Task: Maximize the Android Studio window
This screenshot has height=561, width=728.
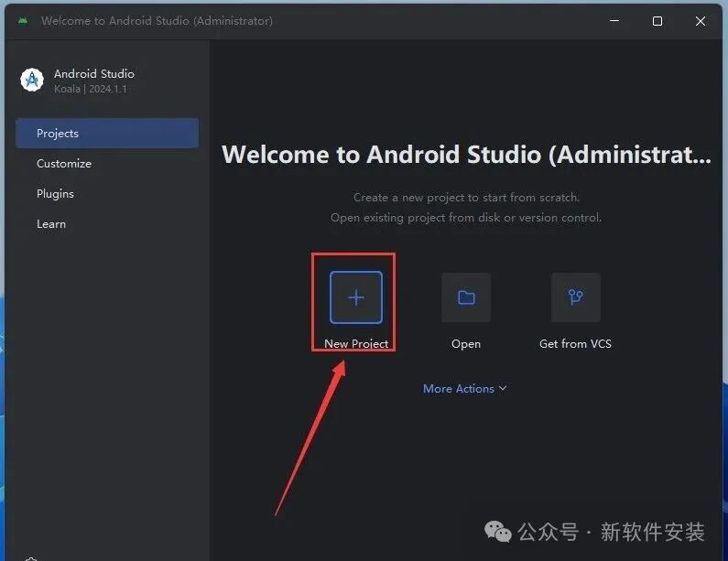Action: [x=657, y=21]
